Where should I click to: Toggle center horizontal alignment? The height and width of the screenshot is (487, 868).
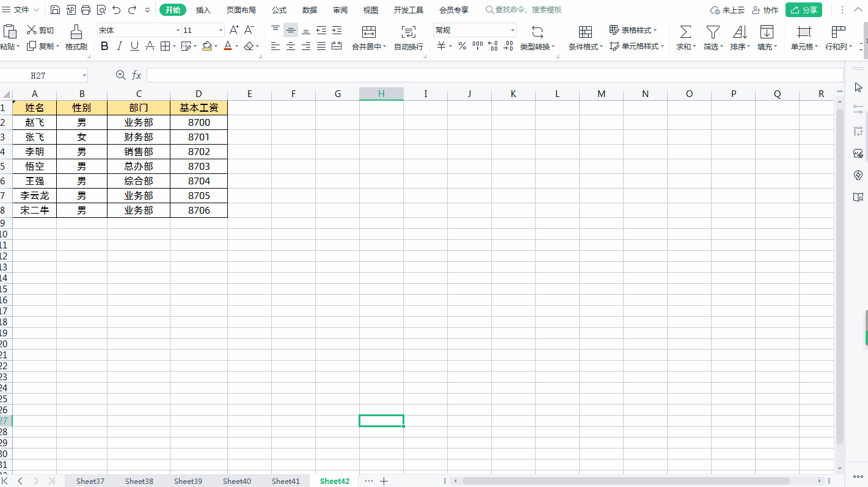291,46
